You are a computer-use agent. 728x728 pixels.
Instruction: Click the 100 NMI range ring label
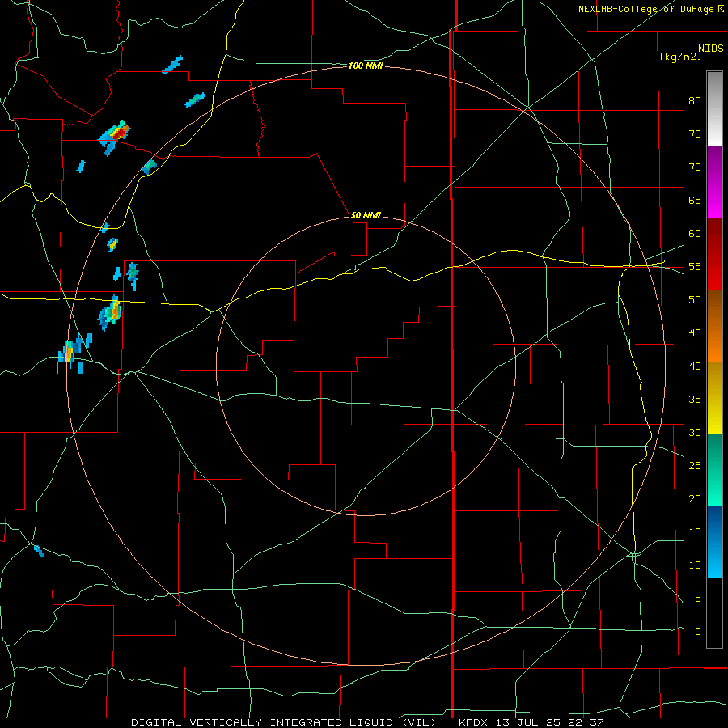click(x=366, y=66)
